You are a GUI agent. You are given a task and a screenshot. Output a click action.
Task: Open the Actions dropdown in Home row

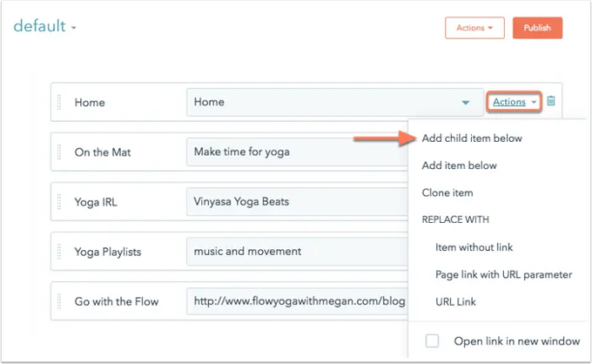coord(514,102)
